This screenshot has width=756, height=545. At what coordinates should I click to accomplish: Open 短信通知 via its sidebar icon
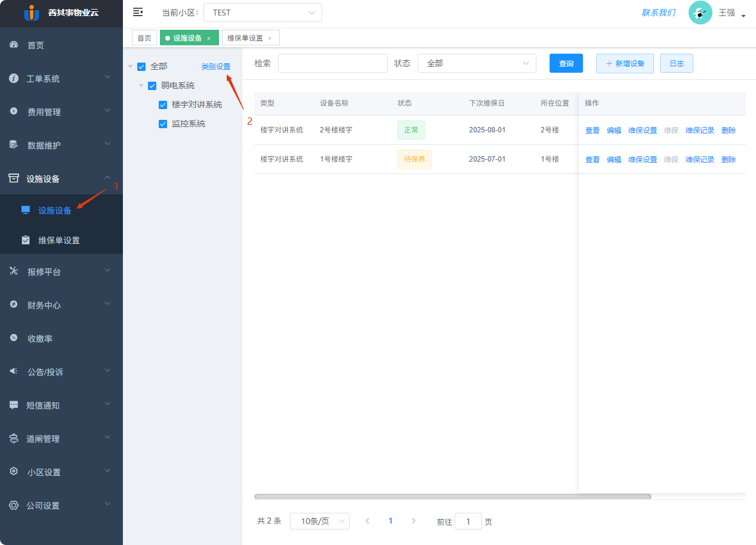14,405
